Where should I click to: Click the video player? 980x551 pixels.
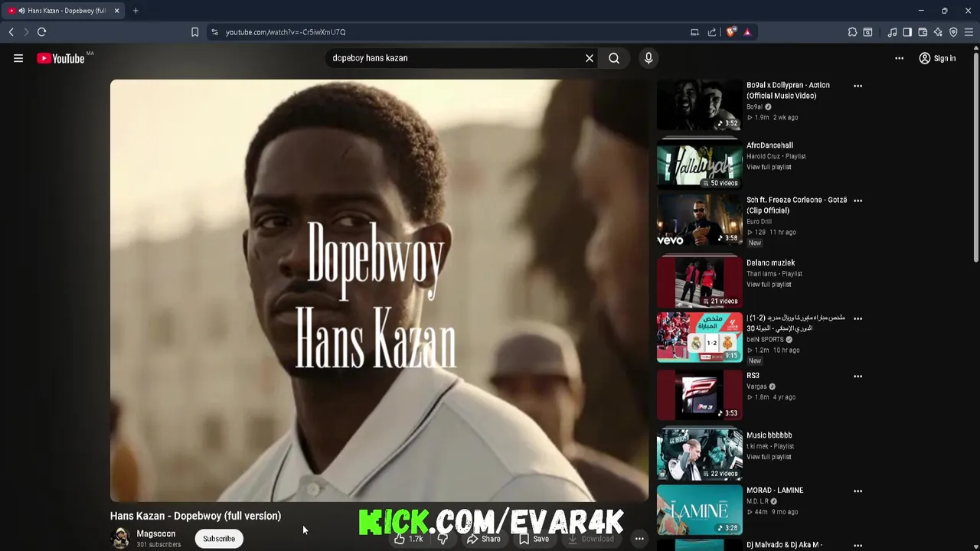pyautogui.click(x=379, y=290)
